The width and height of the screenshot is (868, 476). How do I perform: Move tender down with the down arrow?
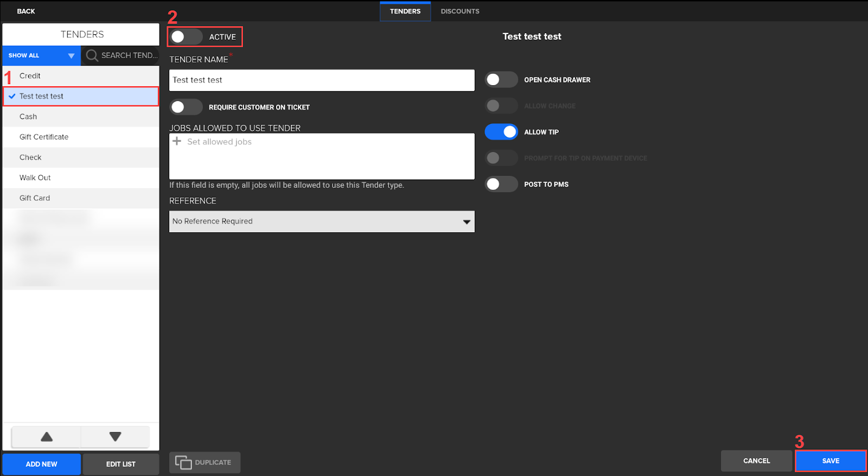(x=115, y=437)
